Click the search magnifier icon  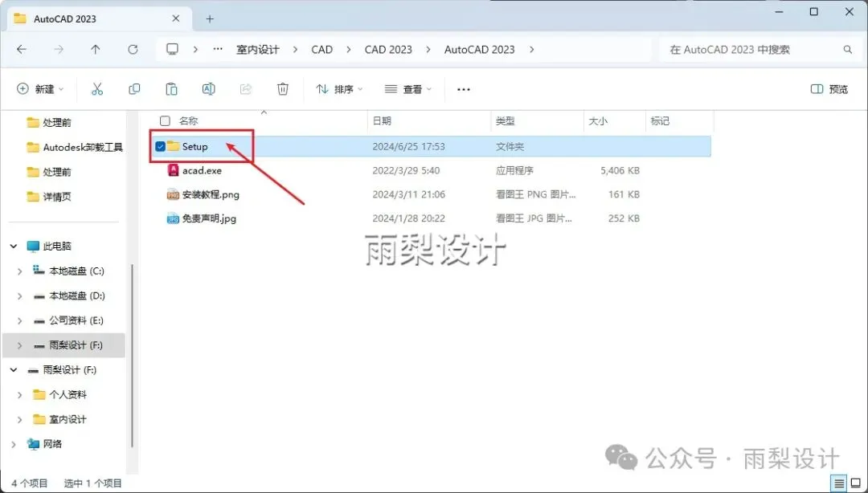848,49
